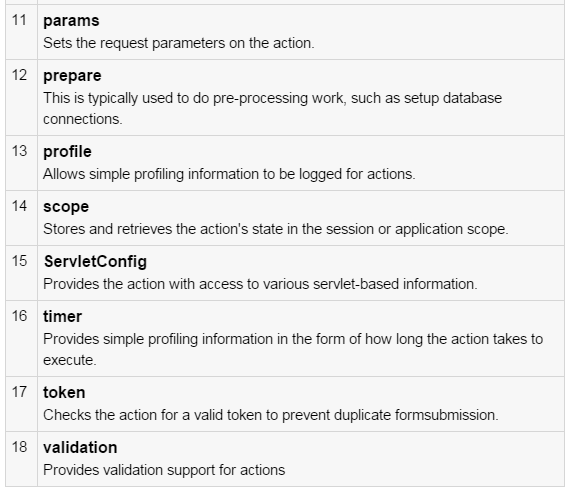Click the "profile" interceptor title
The height and width of the screenshot is (491, 579).
[x=67, y=152]
